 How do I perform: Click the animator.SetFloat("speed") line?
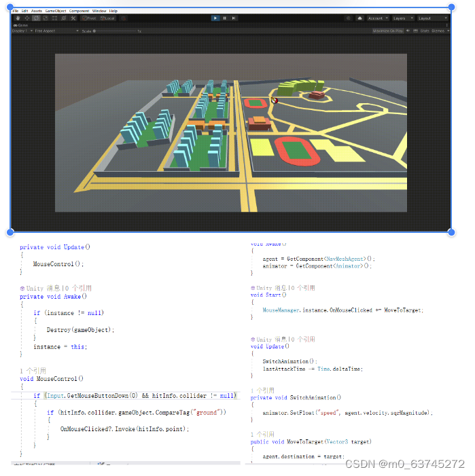point(348,413)
